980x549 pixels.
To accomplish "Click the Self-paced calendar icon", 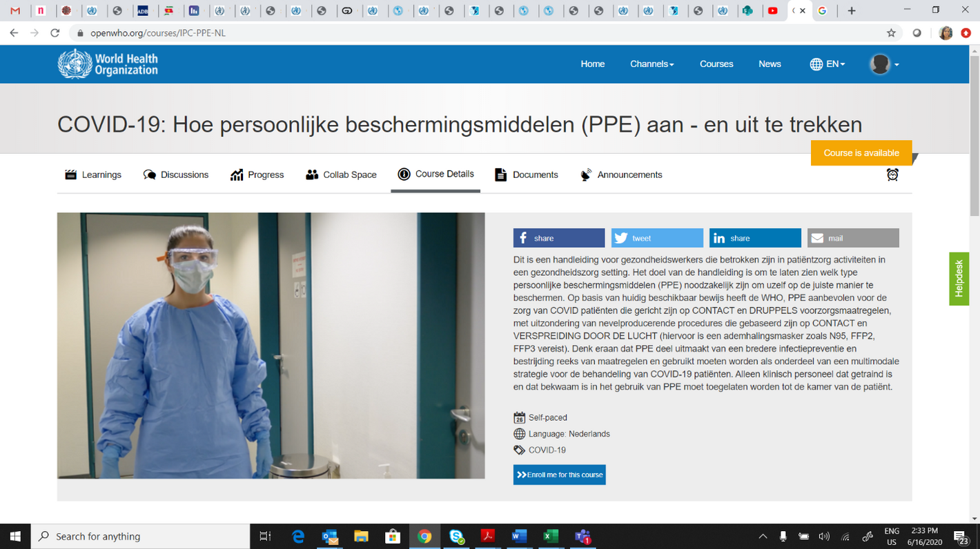I will [518, 417].
